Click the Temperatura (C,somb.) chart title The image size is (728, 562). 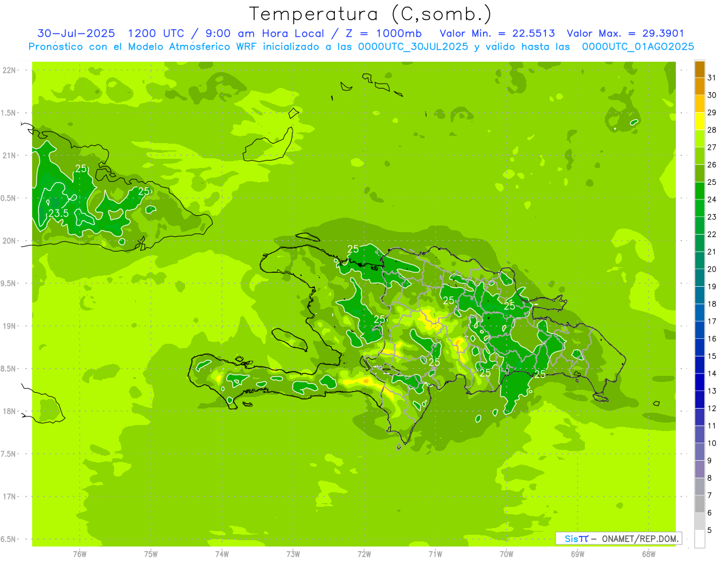point(370,14)
